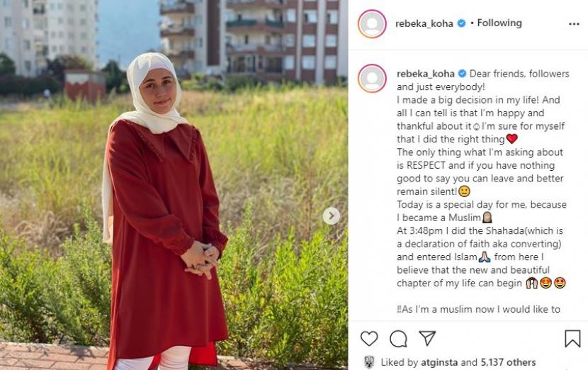Click rebeka_koha username in caption
588x370 pixels.
point(426,74)
